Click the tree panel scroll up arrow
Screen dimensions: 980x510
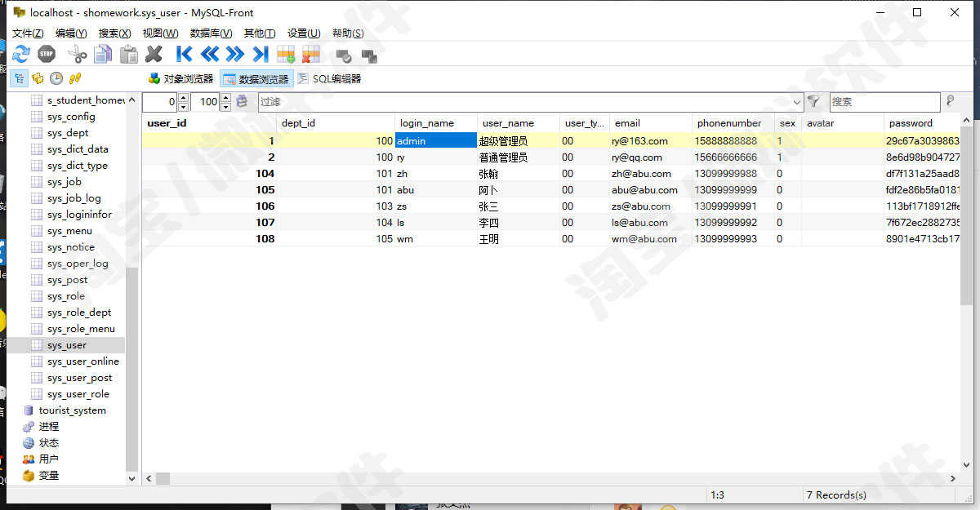point(132,100)
